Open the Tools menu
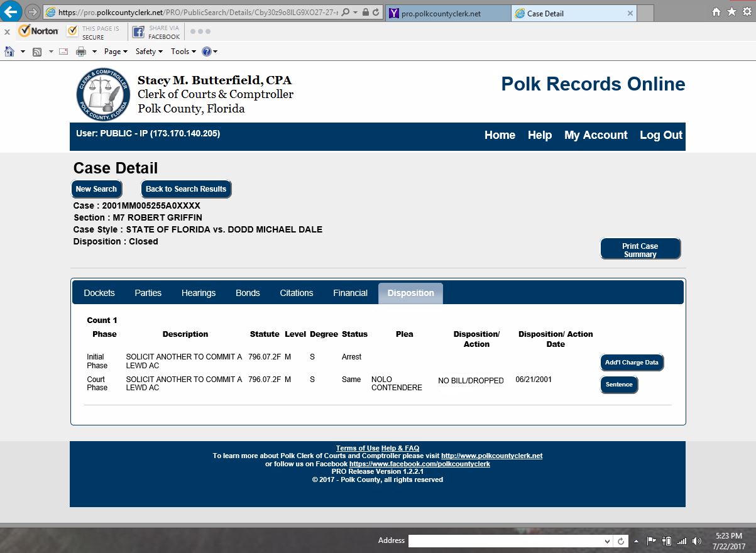The image size is (756, 553). pos(184,52)
